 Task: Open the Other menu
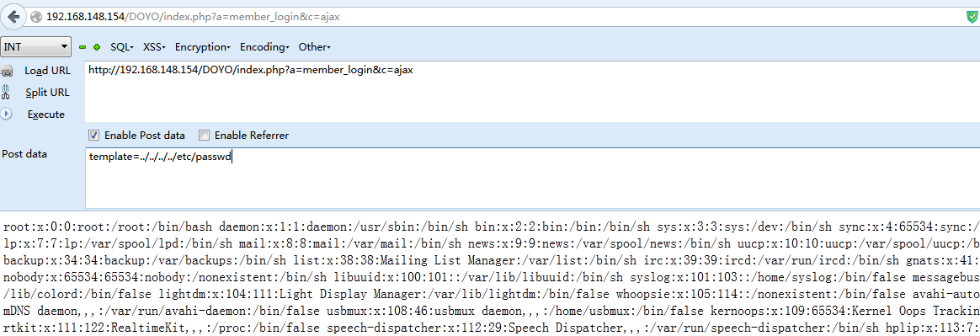pos(314,47)
